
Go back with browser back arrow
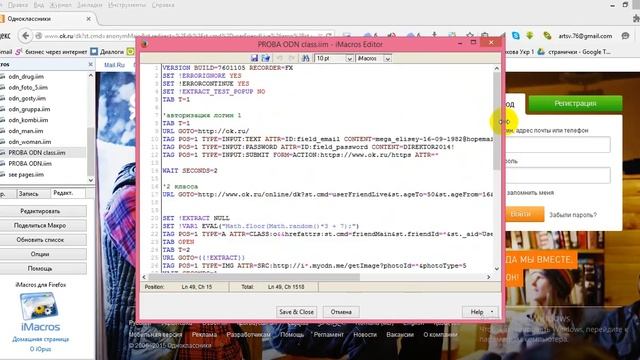(x=25, y=36)
